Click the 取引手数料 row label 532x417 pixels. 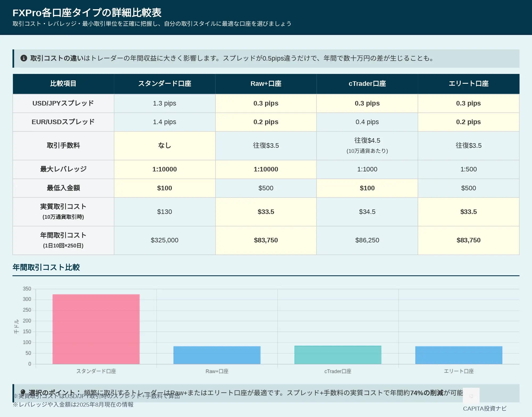(x=63, y=146)
